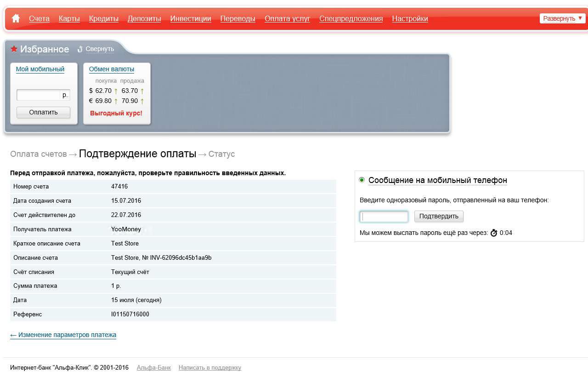Click the Оплата счетов breadcrumb step
The width and height of the screenshot is (588, 377).
[39, 154]
